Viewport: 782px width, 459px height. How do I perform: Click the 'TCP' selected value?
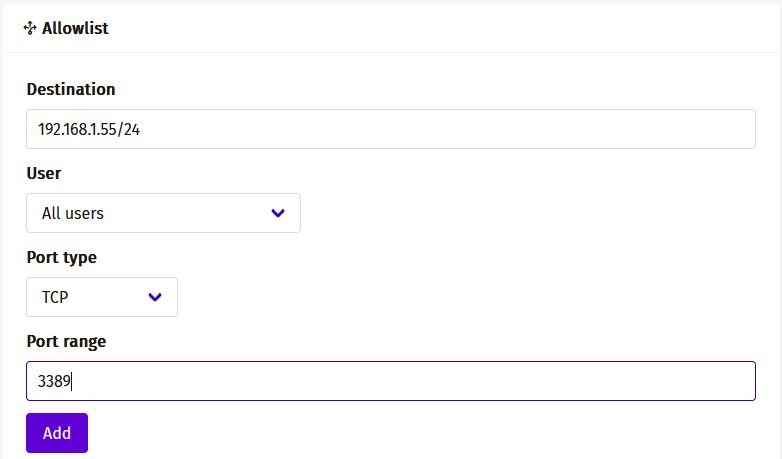pyautogui.click(x=55, y=297)
